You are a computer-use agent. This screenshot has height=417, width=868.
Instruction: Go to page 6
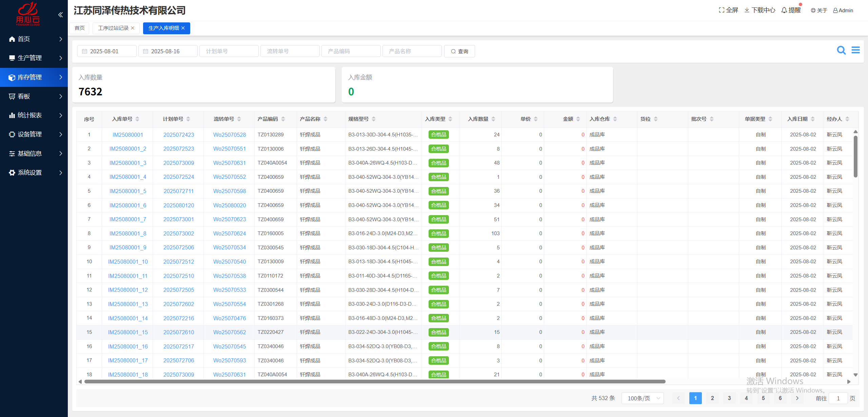point(780,398)
